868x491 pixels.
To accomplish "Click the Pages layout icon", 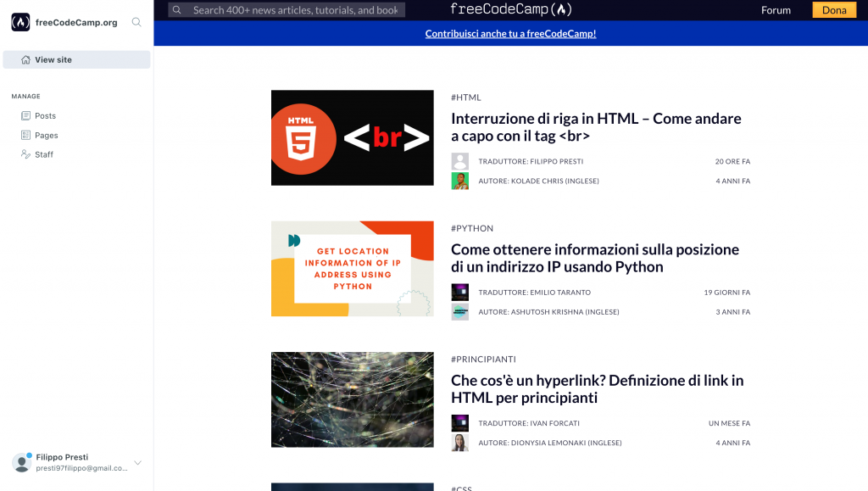I will (x=25, y=135).
